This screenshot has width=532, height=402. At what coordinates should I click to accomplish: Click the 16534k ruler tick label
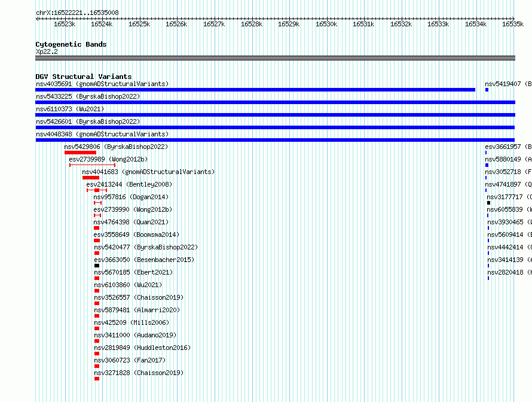(x=476, y=24)
